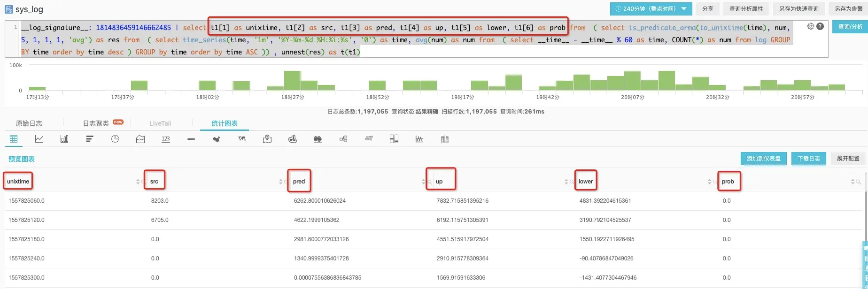Sort the pred column
The image size is (868, 289).
[x=424, y=182]
